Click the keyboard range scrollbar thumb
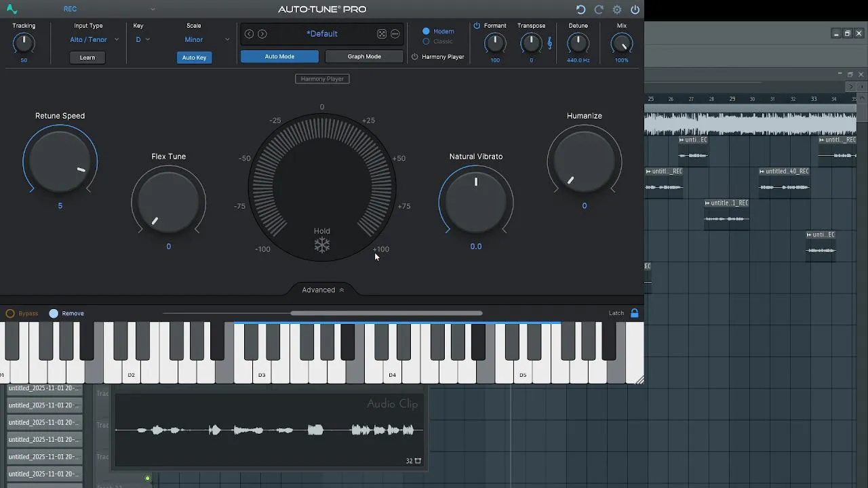The height and width of the screenshot is (488, 868). [x=387, y=313]
